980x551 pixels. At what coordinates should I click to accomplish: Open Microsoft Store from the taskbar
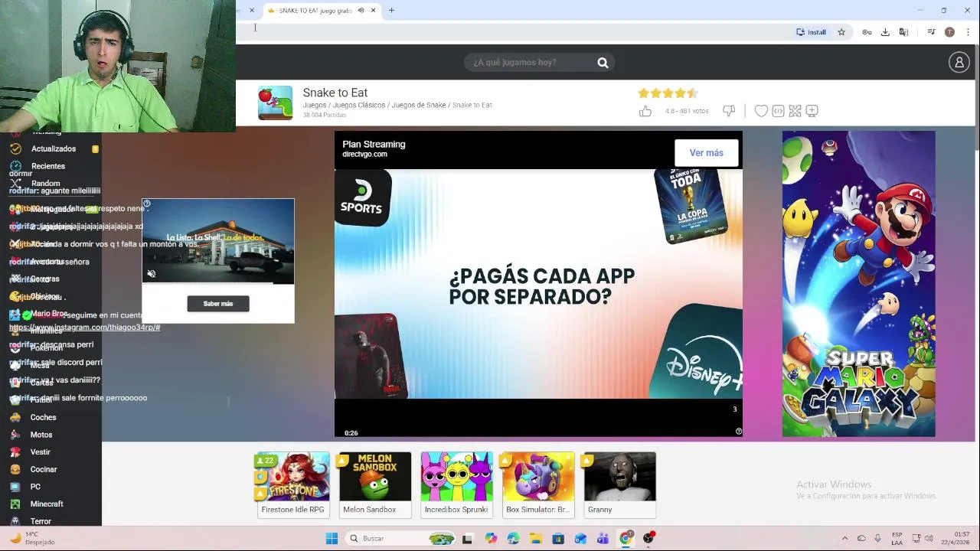(x=558, y=539)
